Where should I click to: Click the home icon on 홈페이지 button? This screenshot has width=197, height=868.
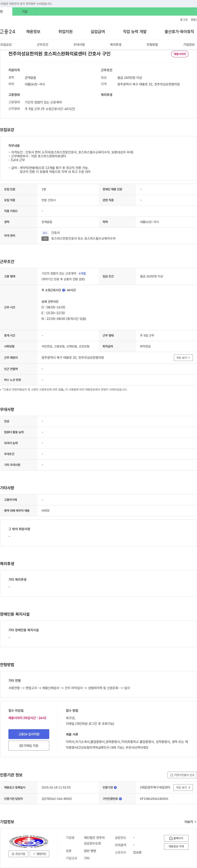click(171, 838)
